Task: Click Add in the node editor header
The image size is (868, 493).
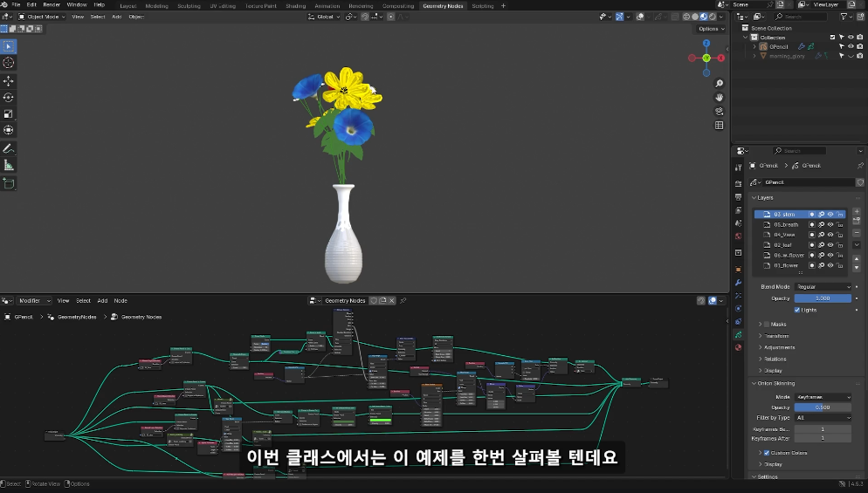Action: 102,300
